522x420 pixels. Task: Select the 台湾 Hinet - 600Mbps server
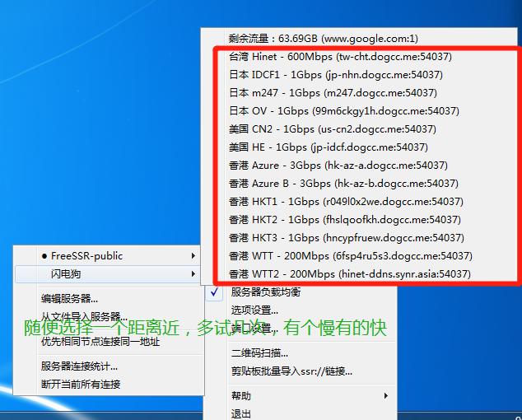pyautogui.click(x=359, y=57)
